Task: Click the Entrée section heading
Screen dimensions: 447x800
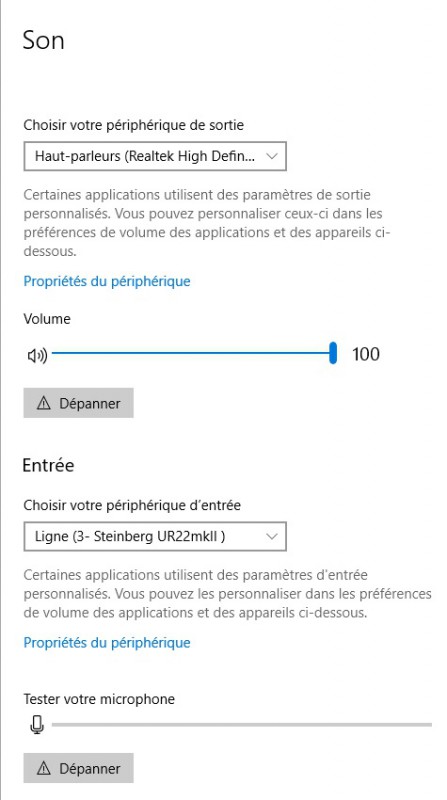Action: (48, 465)
